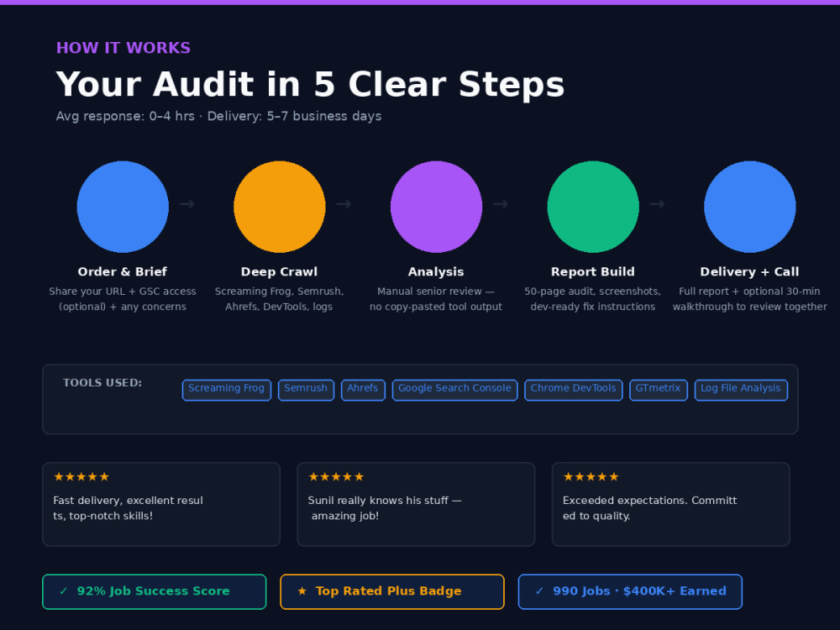Open the 'Exceeded expectations' review card
The width and height of the screenshot is (840, 630).
670,504
